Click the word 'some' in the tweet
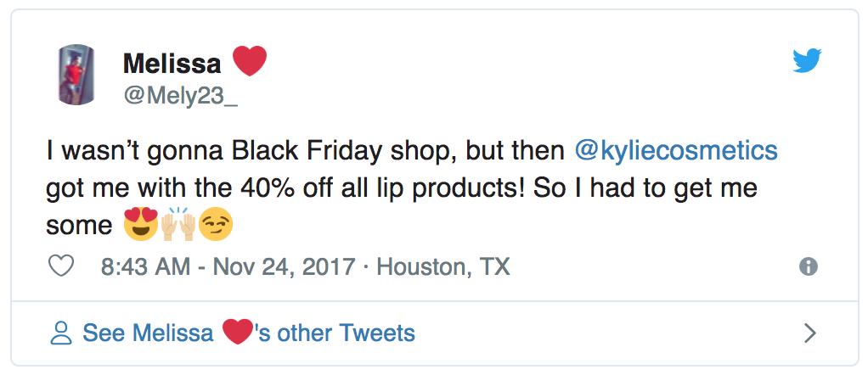This screenshot has width=868, height=375. coord(79,226)
